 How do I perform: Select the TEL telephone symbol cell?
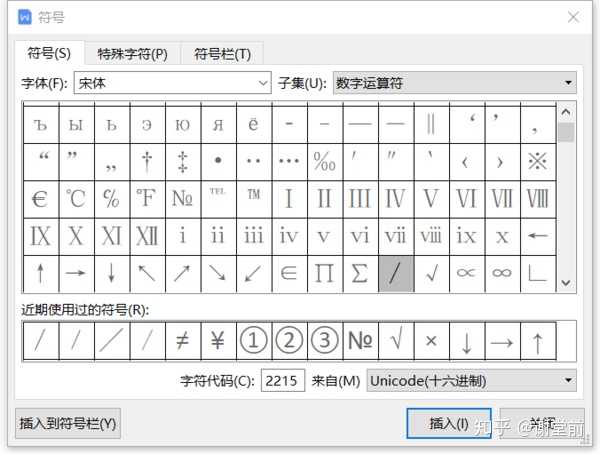pos(218,199)
